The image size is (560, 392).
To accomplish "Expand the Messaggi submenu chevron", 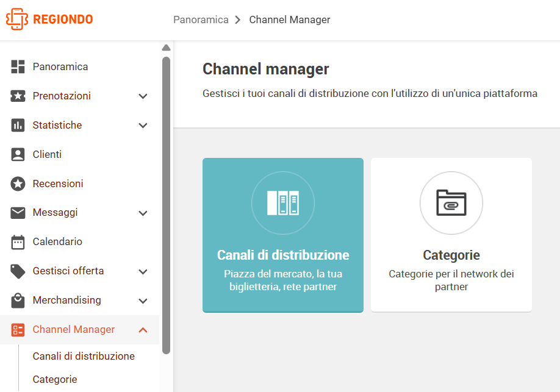I will 143,213.
